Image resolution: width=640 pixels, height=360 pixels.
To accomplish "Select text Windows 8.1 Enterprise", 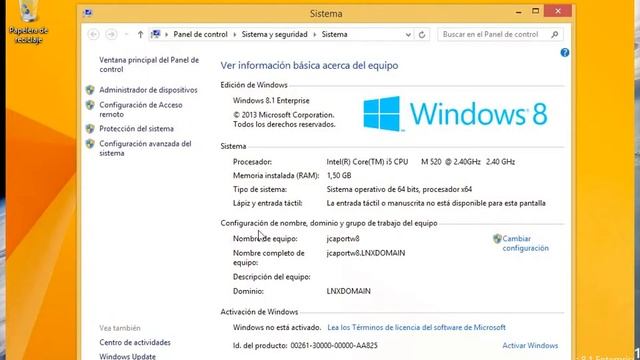I will 271,100.
